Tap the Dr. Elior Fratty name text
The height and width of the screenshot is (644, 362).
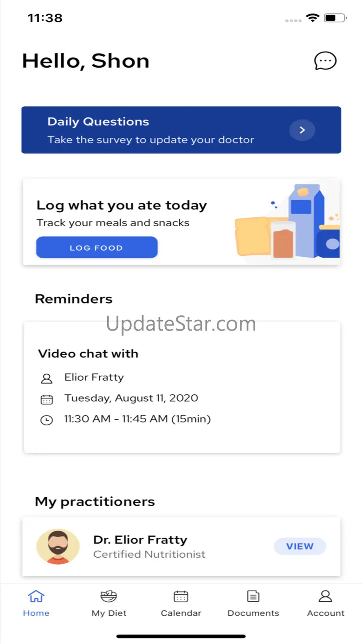[140, 540]
